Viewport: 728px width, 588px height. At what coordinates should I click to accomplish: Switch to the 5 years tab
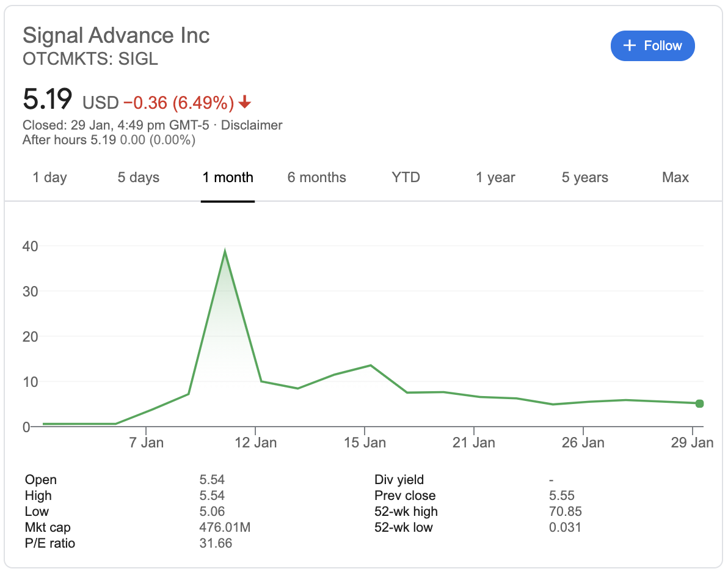click(x=584, y=177)
